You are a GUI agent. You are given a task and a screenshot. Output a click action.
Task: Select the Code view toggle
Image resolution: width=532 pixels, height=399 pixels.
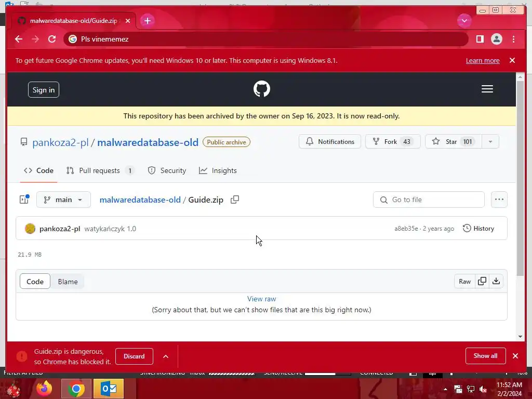point(35,282)
